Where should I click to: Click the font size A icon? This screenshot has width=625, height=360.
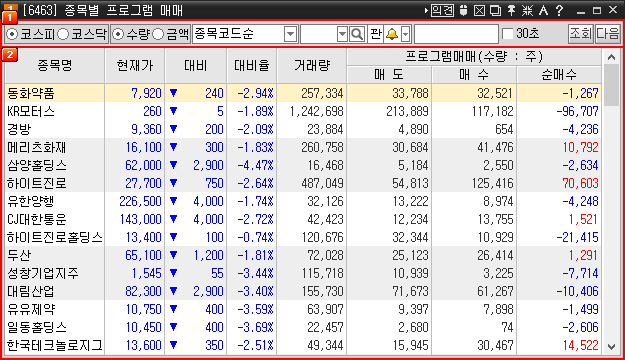[x=543, y=10]
